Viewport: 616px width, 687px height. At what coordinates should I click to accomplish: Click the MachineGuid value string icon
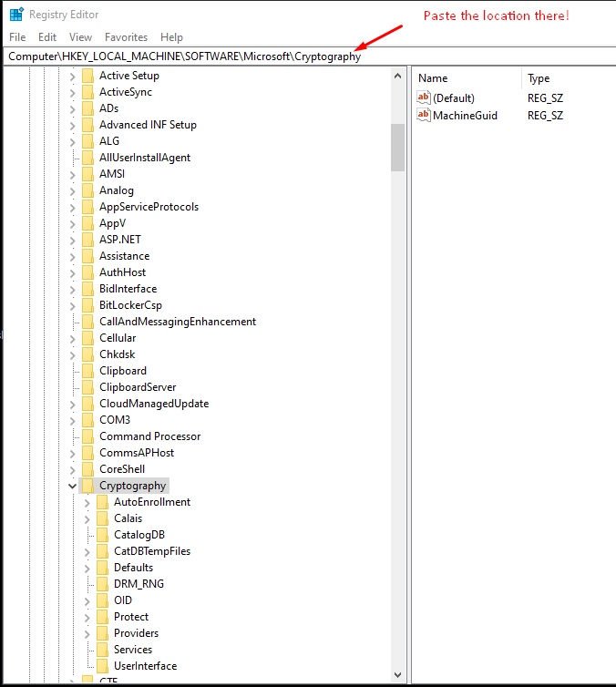click(424, 115)
